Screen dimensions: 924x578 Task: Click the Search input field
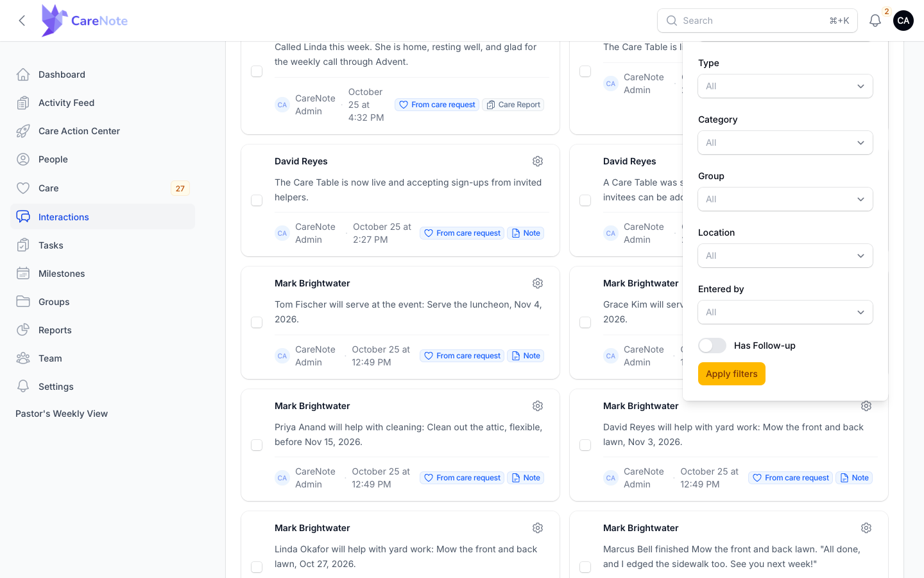(757, 21)
